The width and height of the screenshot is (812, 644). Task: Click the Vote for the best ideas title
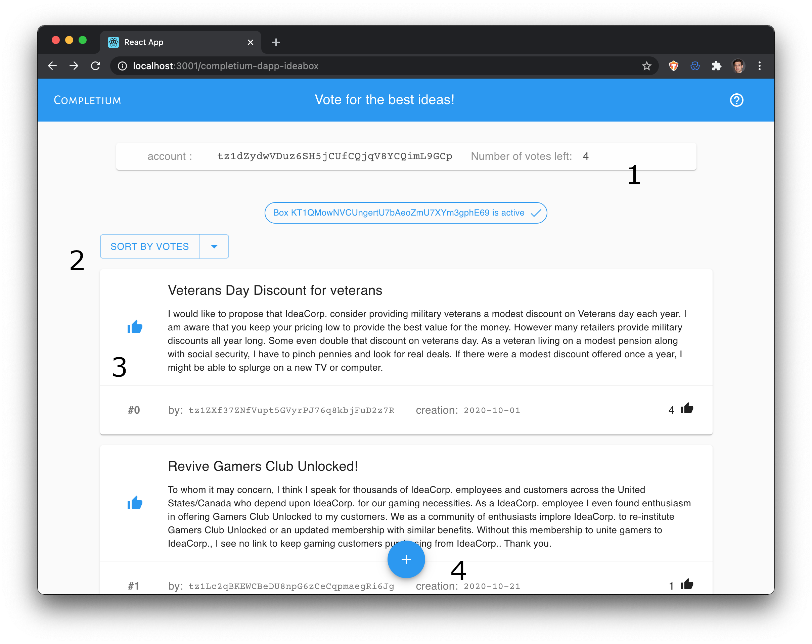[x=385, y=99]
